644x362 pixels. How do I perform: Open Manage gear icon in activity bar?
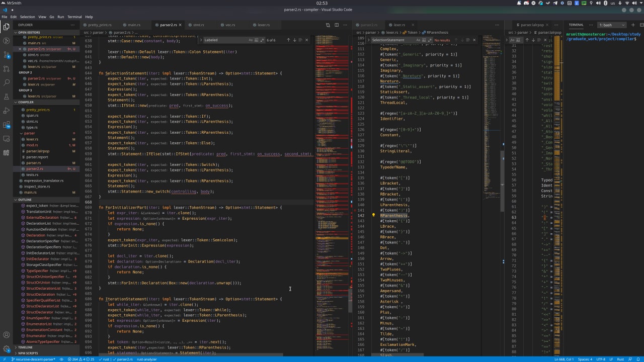[6, 348]
